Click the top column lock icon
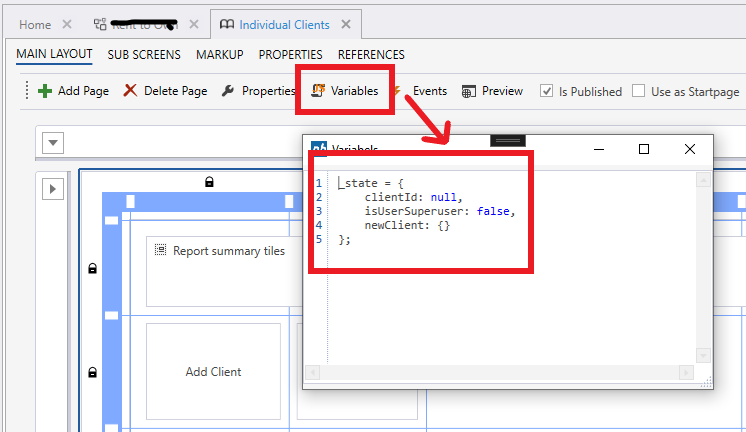The image size is (746, 432). click(x=209, y=182)
